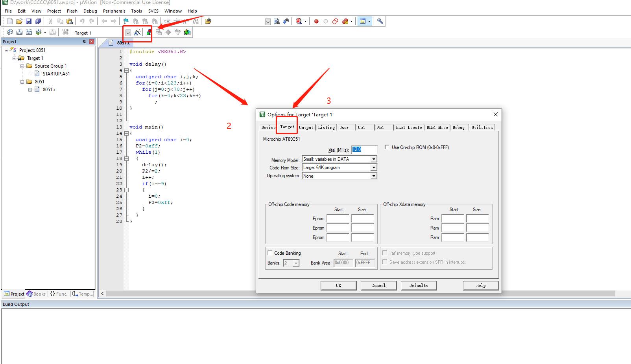The height and width of the screenshot is (364, 631).
Task: Open the Operating system dropdown
Action: click(x=374, y=176)
